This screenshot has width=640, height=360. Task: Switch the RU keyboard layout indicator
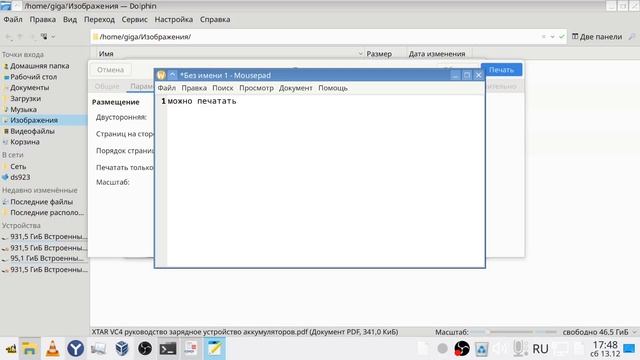tap(540, 349)
